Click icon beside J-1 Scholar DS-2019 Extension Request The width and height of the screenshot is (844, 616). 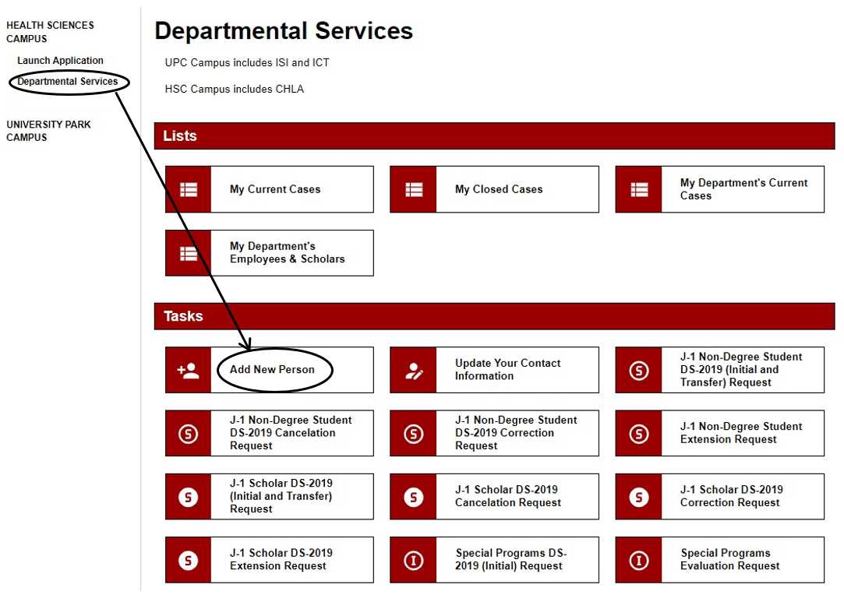189,560
